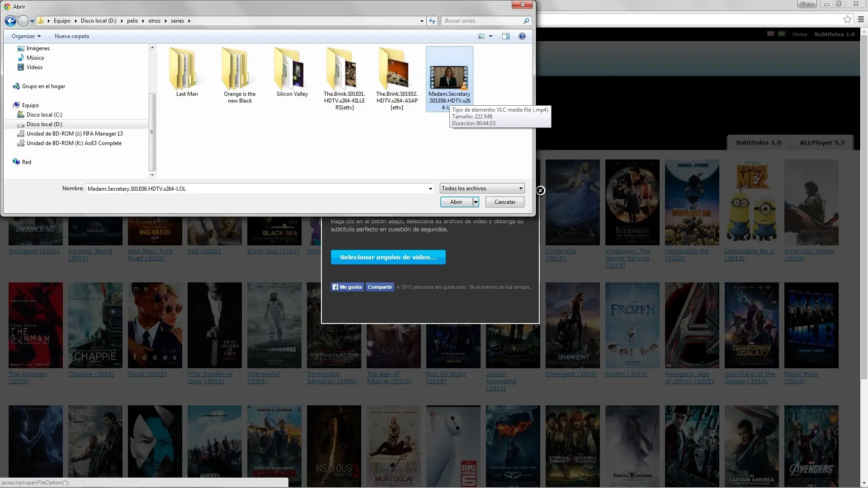
Task: Click the Facebook Compartir button
Action: (x=380, y=287)
